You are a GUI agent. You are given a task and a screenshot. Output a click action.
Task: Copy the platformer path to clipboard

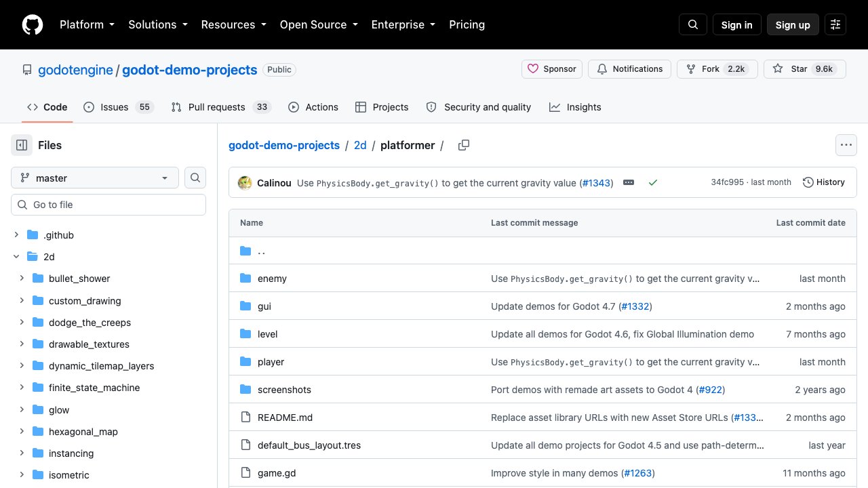[464, 145]
